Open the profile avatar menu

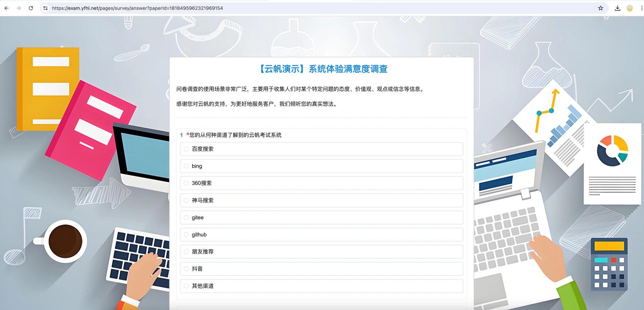(x=630, y=8)
